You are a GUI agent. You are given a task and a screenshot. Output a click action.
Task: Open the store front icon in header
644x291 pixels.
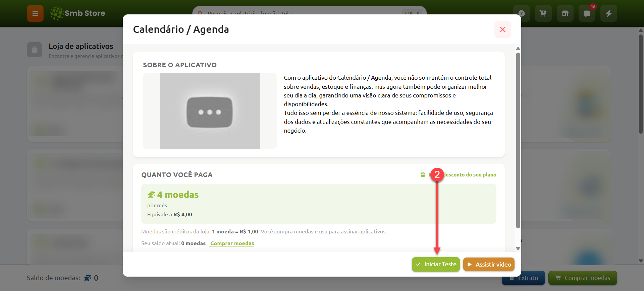tap(565, 13)
